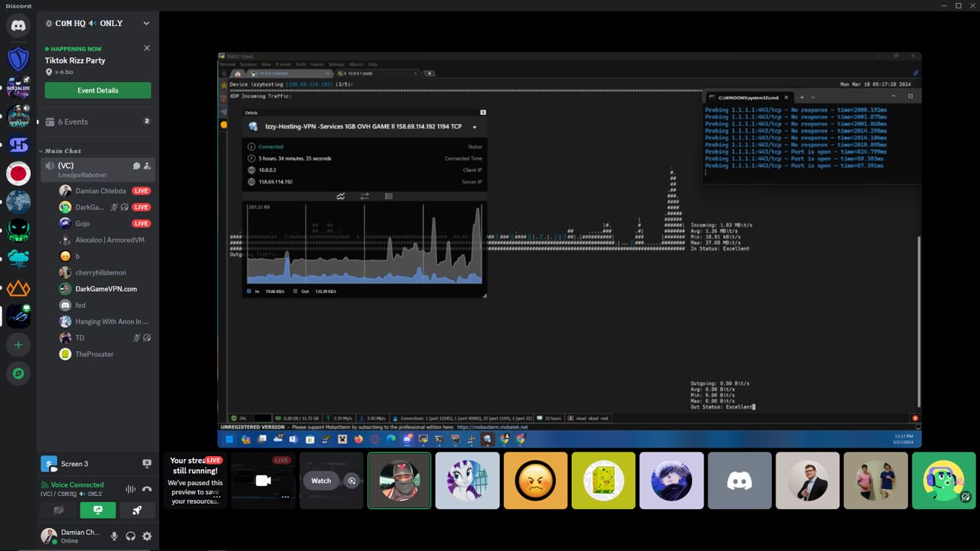
Task: Select user DarkGameVPN.com
Action: pos(104,289)
